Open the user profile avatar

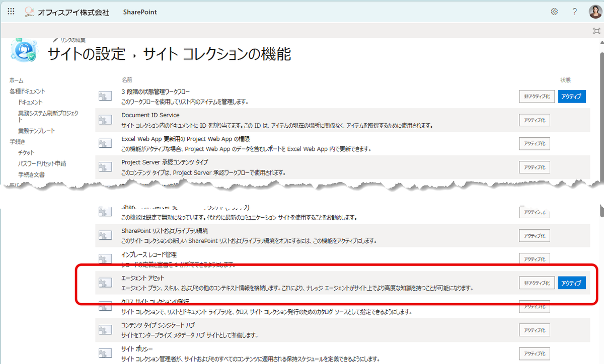click(x=594, y=12)
